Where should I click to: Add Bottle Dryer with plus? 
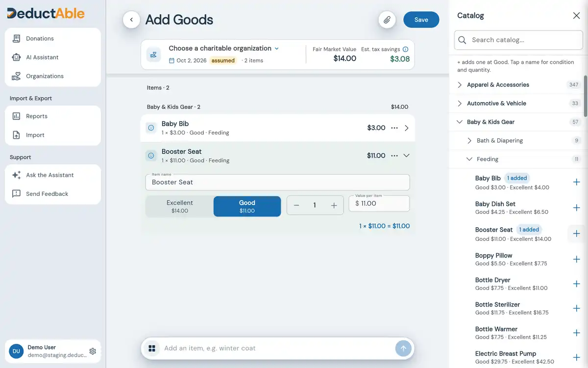pyautogui.click(x=576, y=284)
